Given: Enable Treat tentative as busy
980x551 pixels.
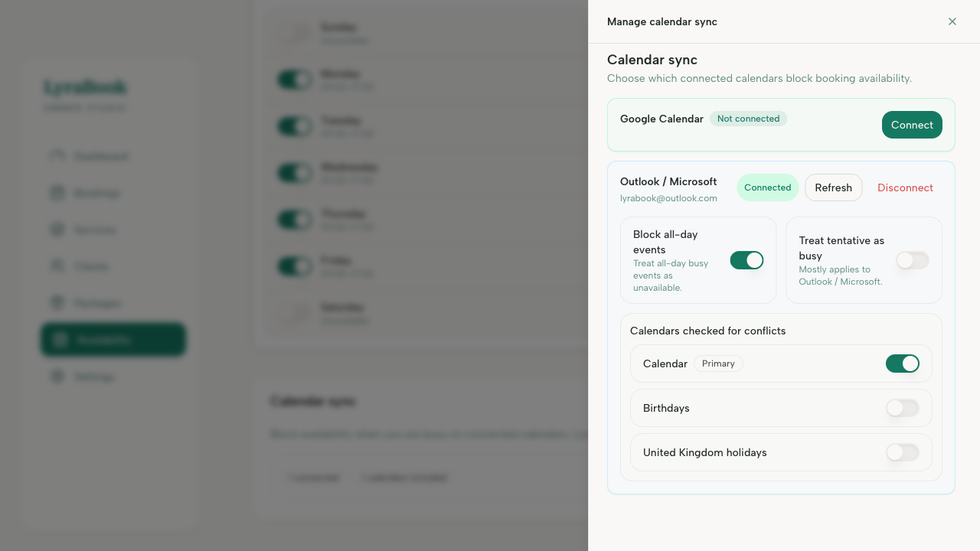Looking at the screenshot, I should [x=912, y=260].
